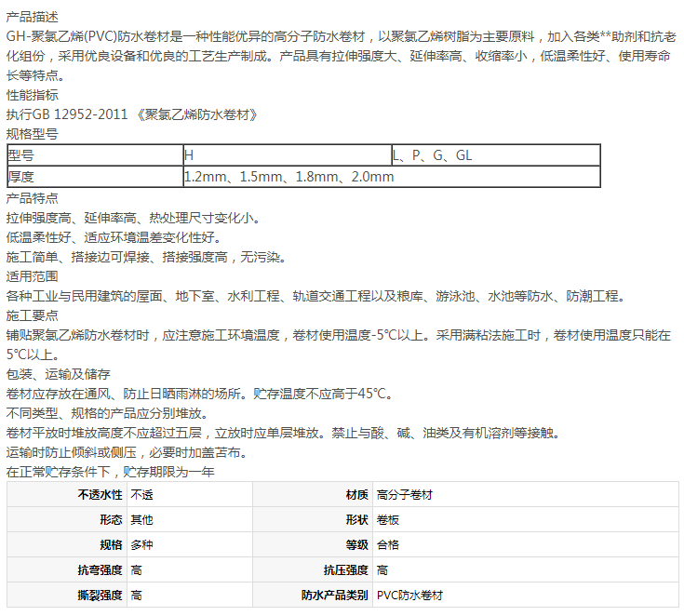
Task: Select the 高分子卷材 material value
Action: (405, 495)
